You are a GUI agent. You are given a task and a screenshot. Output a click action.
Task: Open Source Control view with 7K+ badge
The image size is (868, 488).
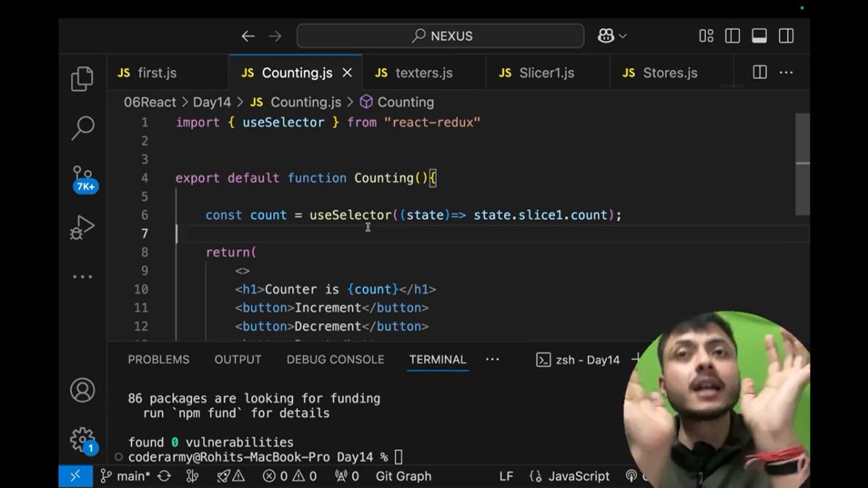point(83,179)
